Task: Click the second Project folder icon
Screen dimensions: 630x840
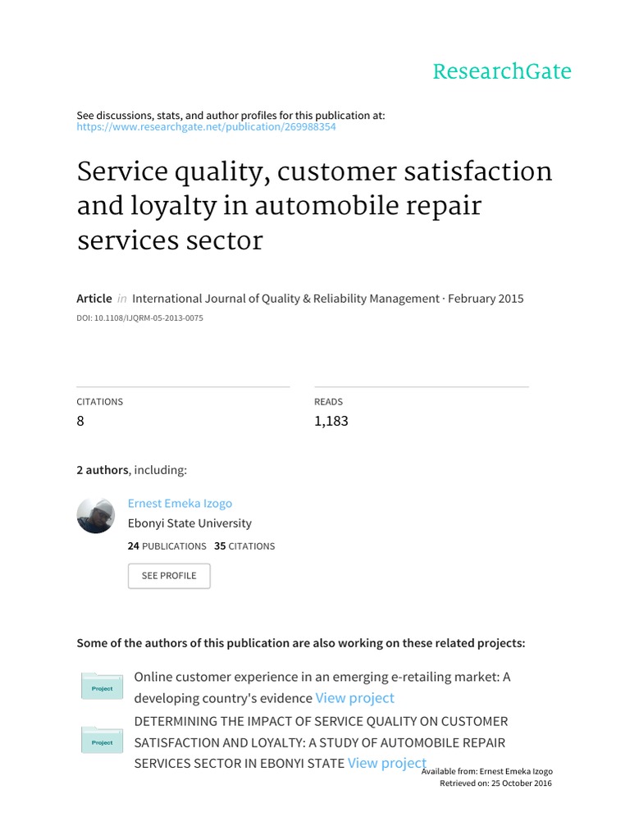Action: pyautogui.click(x=103, y=740)
